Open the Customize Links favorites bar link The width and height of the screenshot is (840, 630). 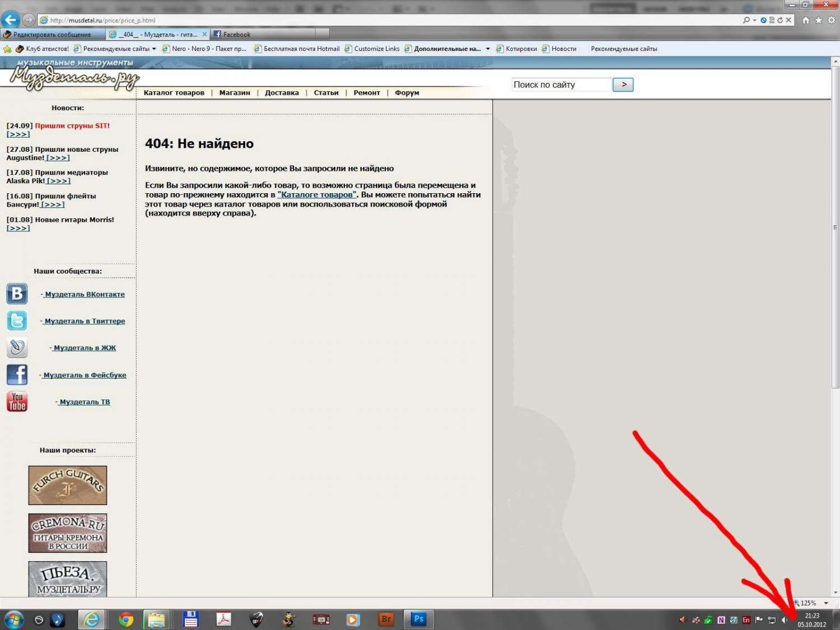coord(372,49)
